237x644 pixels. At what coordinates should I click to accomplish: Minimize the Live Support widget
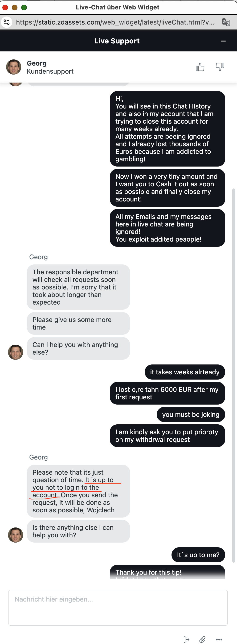point(223,41)
